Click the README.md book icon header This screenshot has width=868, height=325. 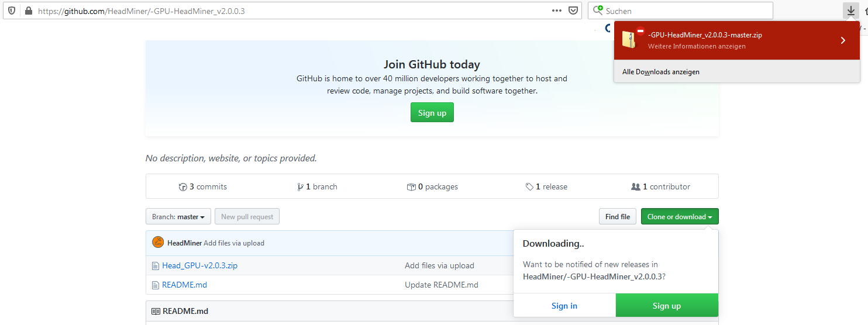[x=156, y=312]
